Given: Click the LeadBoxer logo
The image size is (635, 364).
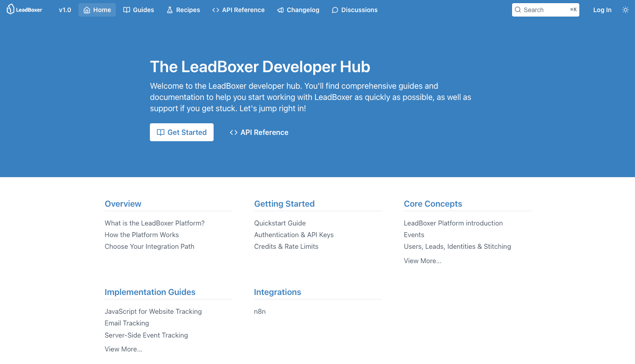Looking at the screenshot, I should pos(25,9).
